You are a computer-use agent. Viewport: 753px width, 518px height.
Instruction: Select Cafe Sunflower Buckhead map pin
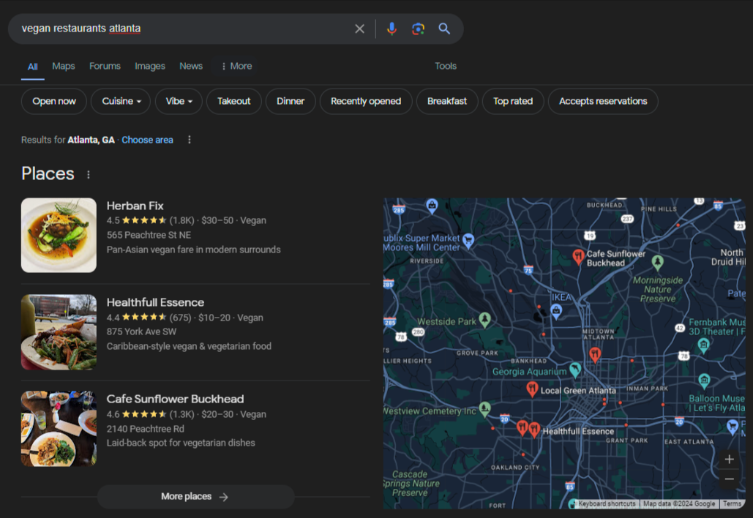pos(578,256)
